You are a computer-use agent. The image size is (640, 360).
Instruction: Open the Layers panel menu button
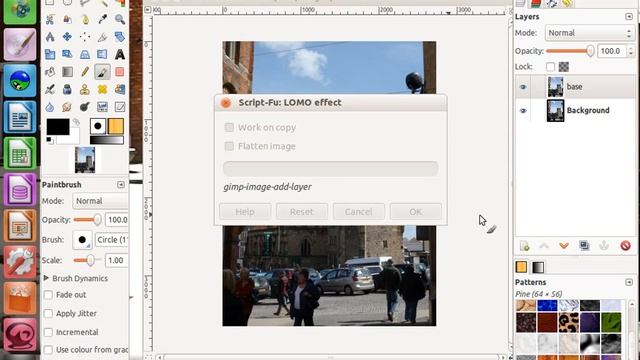629,17
